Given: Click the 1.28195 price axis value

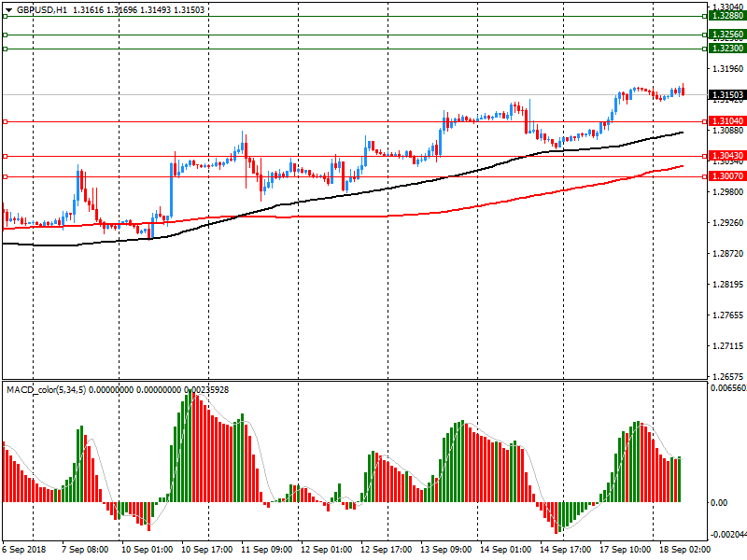Looking at the screenshot, I should tap(727, 285).
